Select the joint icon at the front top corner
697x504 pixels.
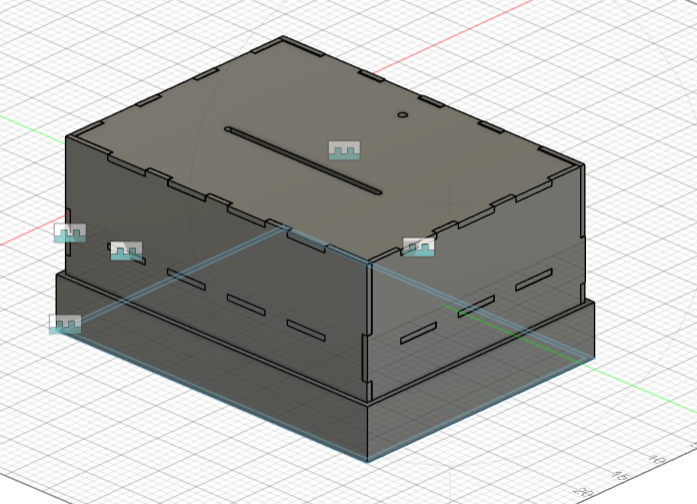pos(418,246)
